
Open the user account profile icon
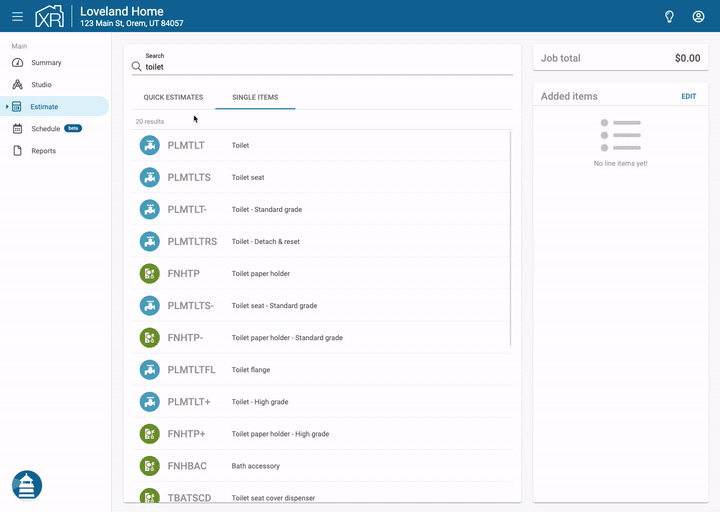698,17
